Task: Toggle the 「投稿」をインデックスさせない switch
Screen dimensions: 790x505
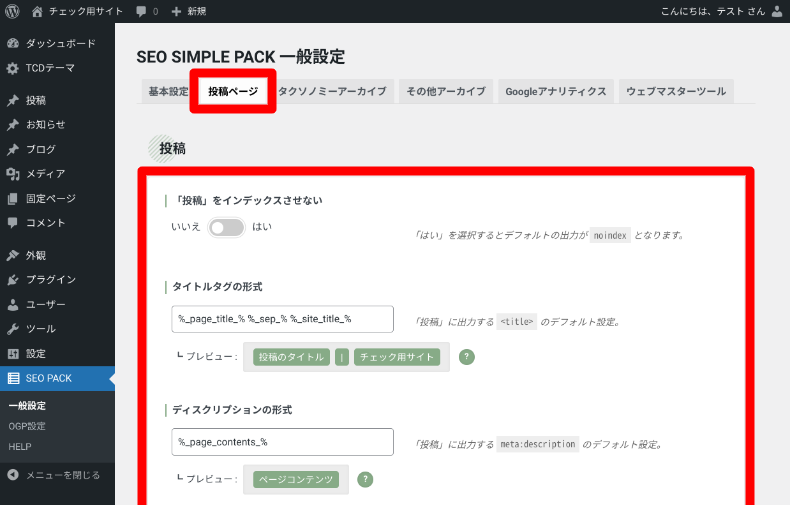Action: pos(226,227)
